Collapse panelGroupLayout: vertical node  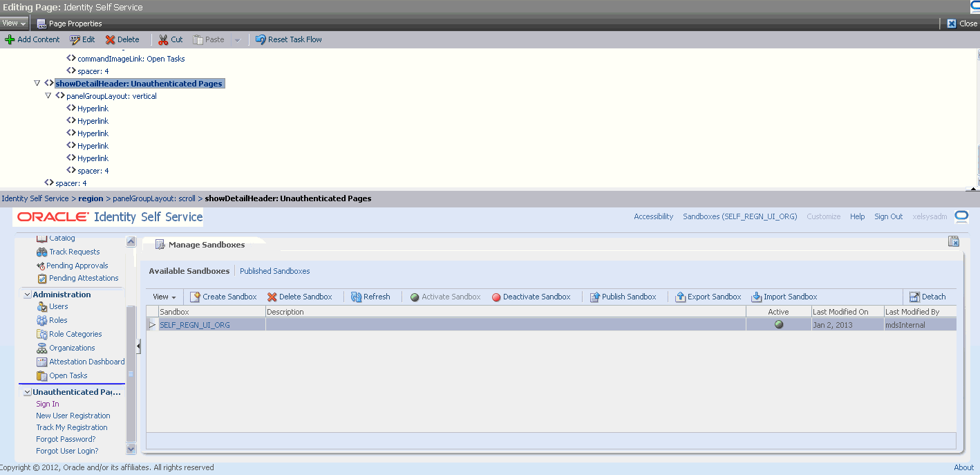(48, 95)
